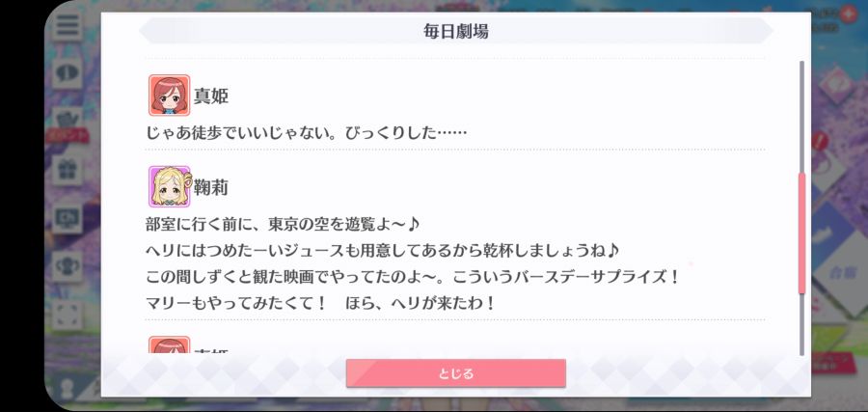
Task: Tap 真姫's avatar in first message
Action: (x=170, y=96)
